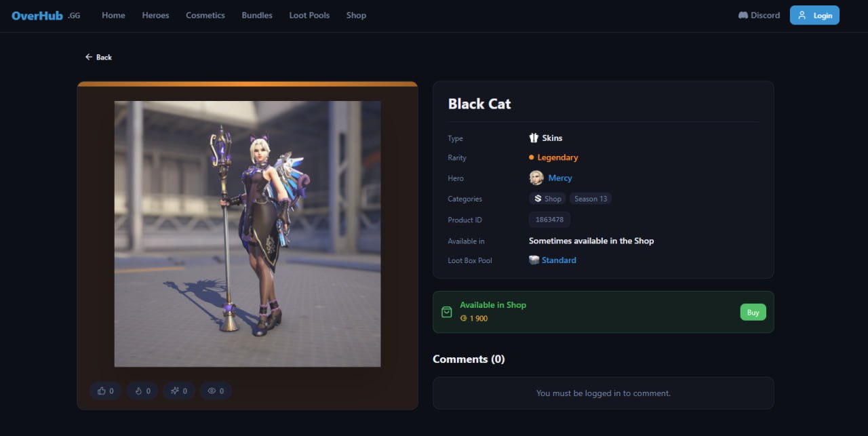Go to the Bundles page
Image resolution: width=868 pixels, height=436 pixels.
point(257,15)
